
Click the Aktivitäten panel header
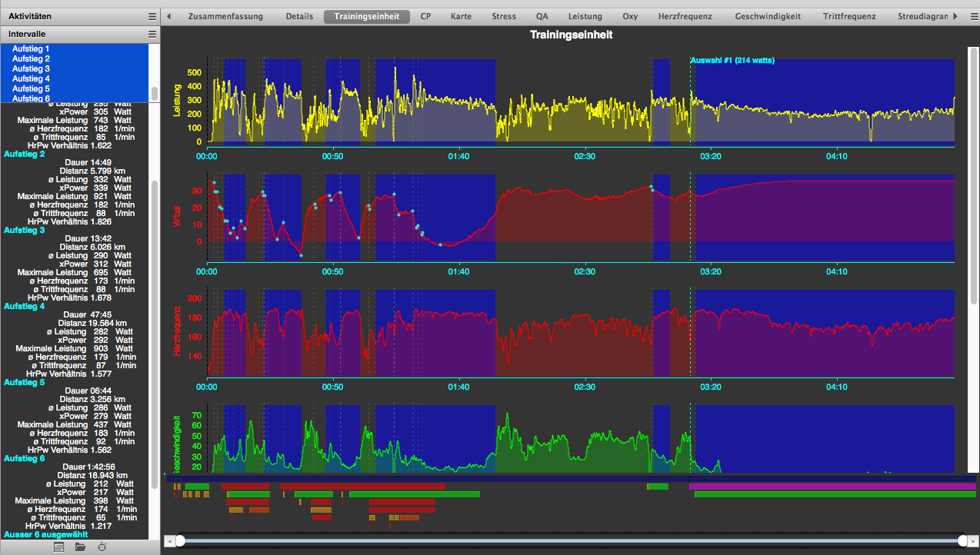[x=80, y=16]
